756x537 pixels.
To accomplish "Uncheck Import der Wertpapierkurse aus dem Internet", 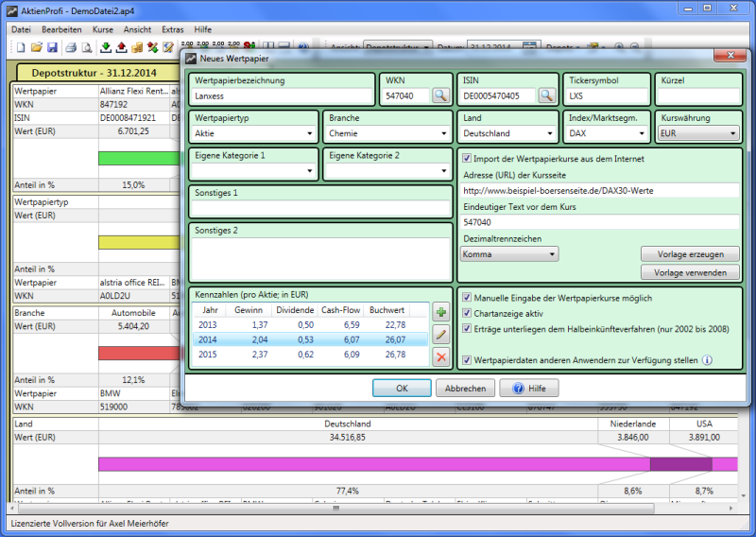I will click(467, 159).
